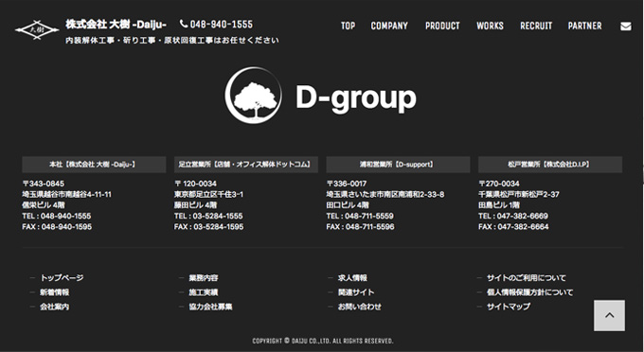This screenshot has height=352, width=644.
Task: Open the COMPANY menu item
Action: (x=389, y=26)
